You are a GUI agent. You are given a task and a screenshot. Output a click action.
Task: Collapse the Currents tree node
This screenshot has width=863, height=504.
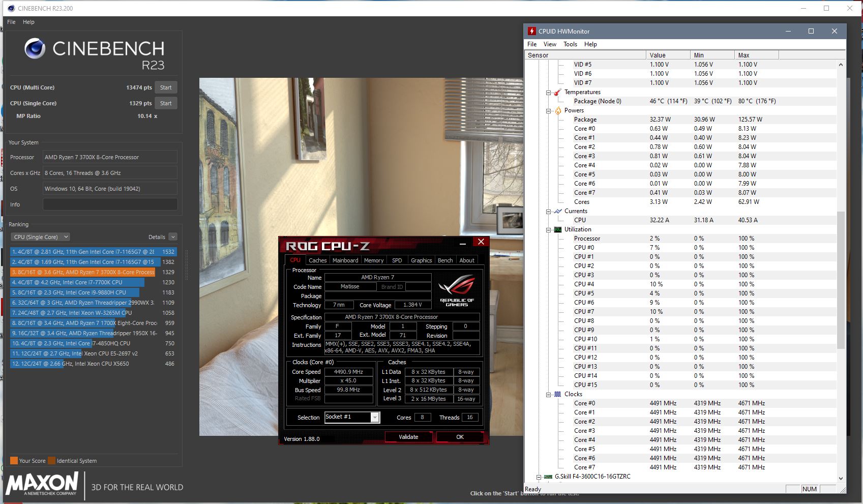(x=548, y=212)
